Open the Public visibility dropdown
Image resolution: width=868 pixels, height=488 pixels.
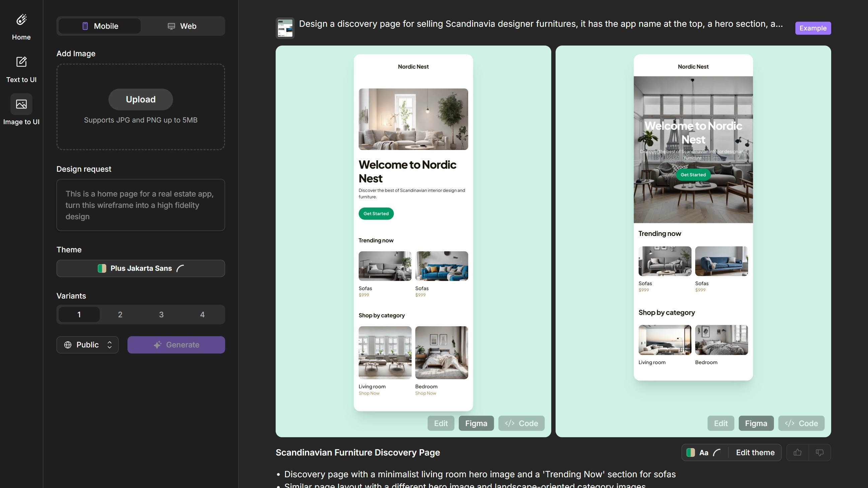pyautogui.click(x=87, y=344)
